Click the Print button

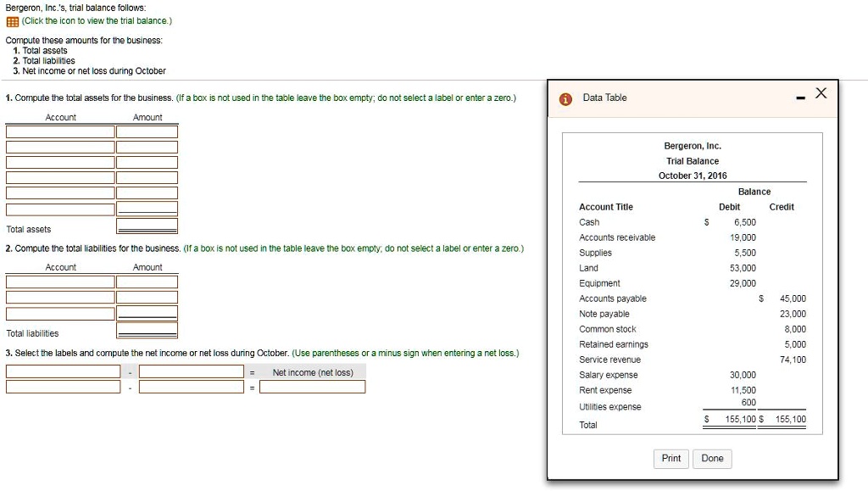[x=670, y=458]
